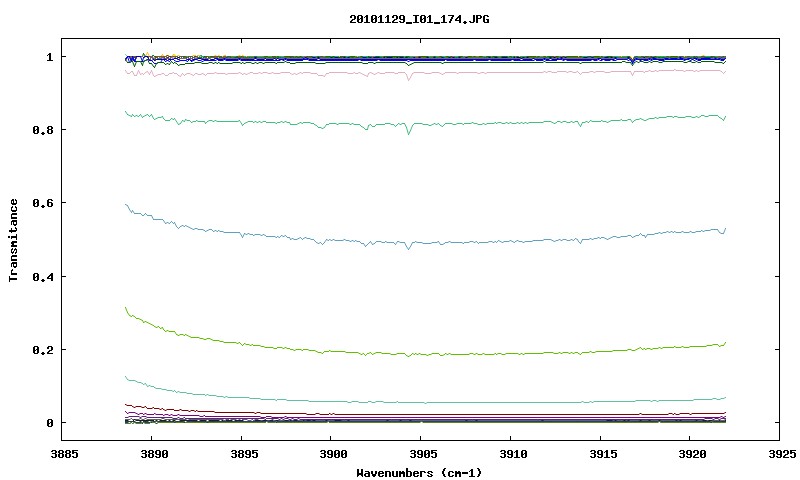800x480 pixels.
Task: Click the x-axis tick label 3885
Action: (64, 454)
